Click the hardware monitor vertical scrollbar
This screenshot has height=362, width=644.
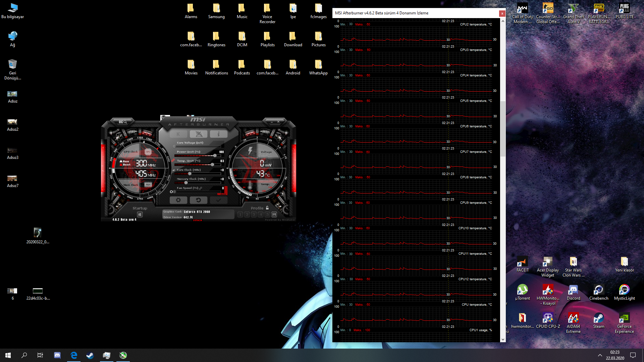click(503, 129)
